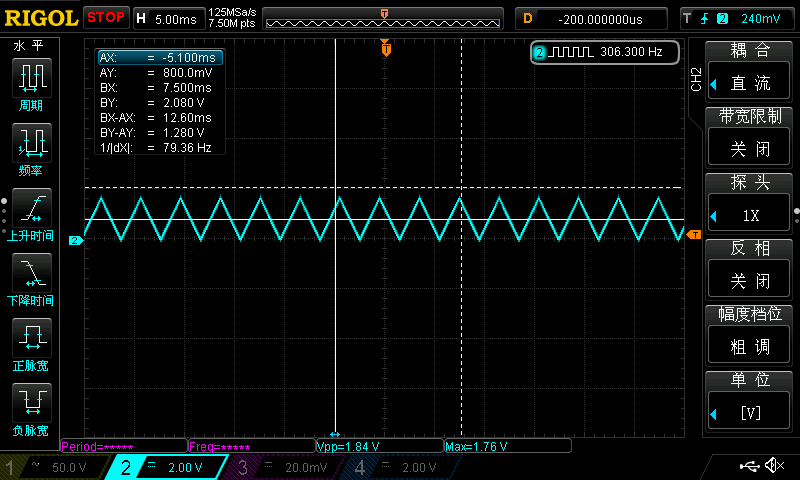
Task: Click the 带宽限制 menu label
Action: point(749,116)
